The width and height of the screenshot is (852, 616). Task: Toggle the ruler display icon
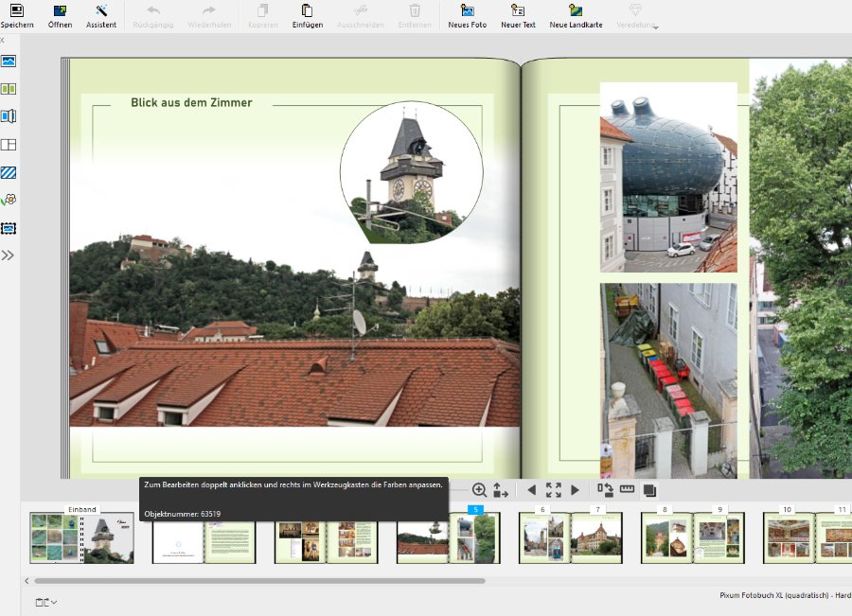pyautogui.click(x=627, y=490)
